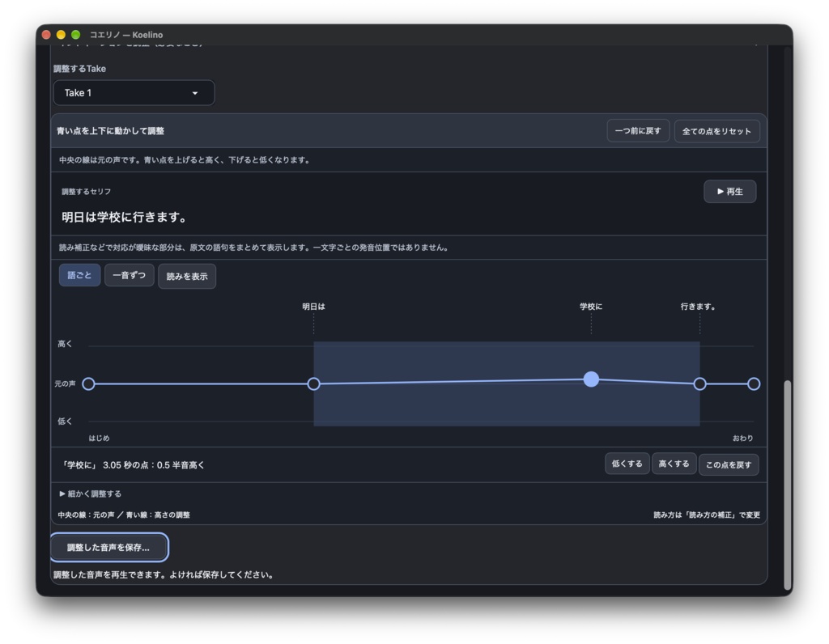Screen dimensions: 829x644
Task: Click the 明日は word label above the graph
Action: click(313, 307)
